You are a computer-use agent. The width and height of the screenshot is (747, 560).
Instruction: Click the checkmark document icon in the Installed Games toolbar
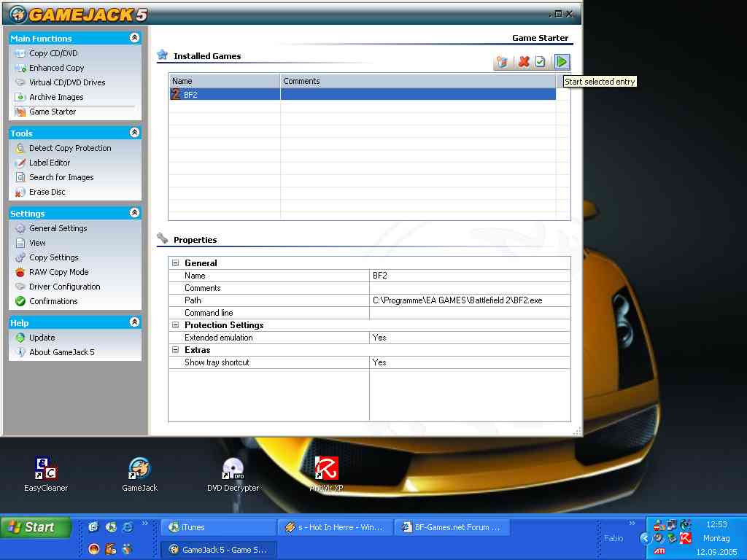(541, 62)
